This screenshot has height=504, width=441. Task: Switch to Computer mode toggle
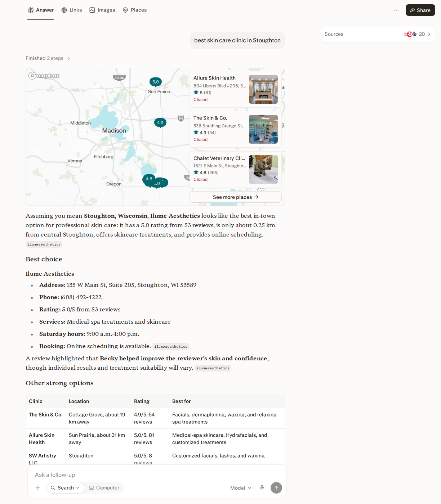[x=104, y=488]
